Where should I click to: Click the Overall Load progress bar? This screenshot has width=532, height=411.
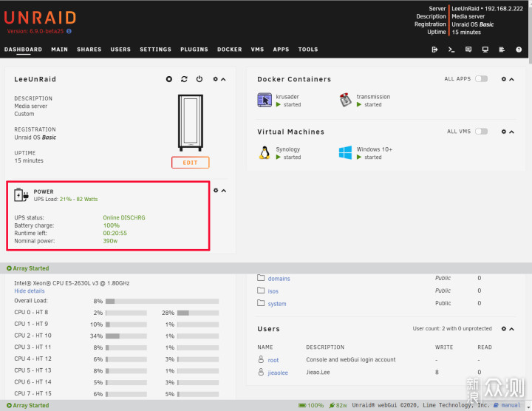(x=162, y=301)
